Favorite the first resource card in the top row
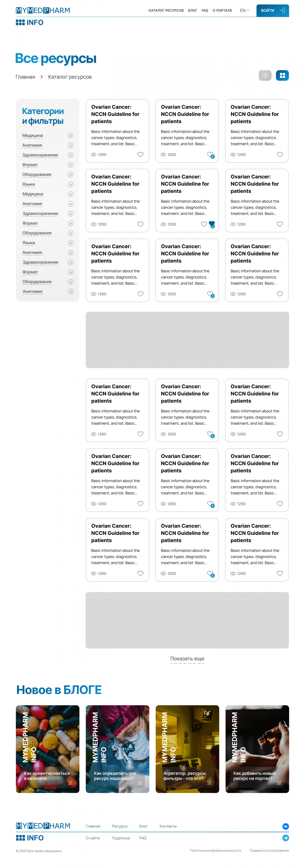The height and width of the screenshot is (868, 305). point(140,154)
